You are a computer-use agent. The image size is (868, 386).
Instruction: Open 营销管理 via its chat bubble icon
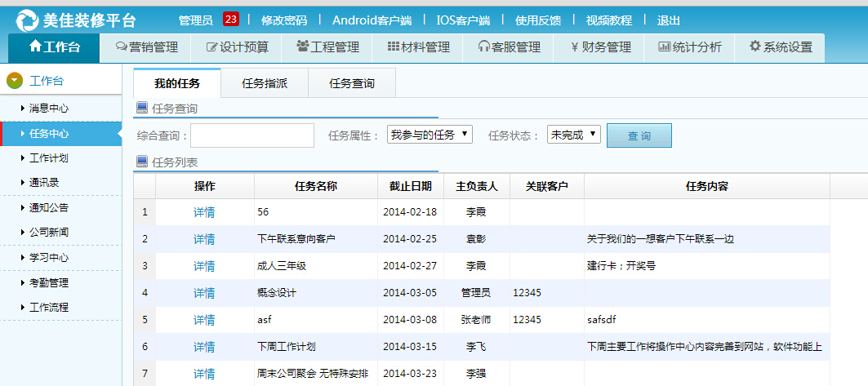[x=122, y=47]
